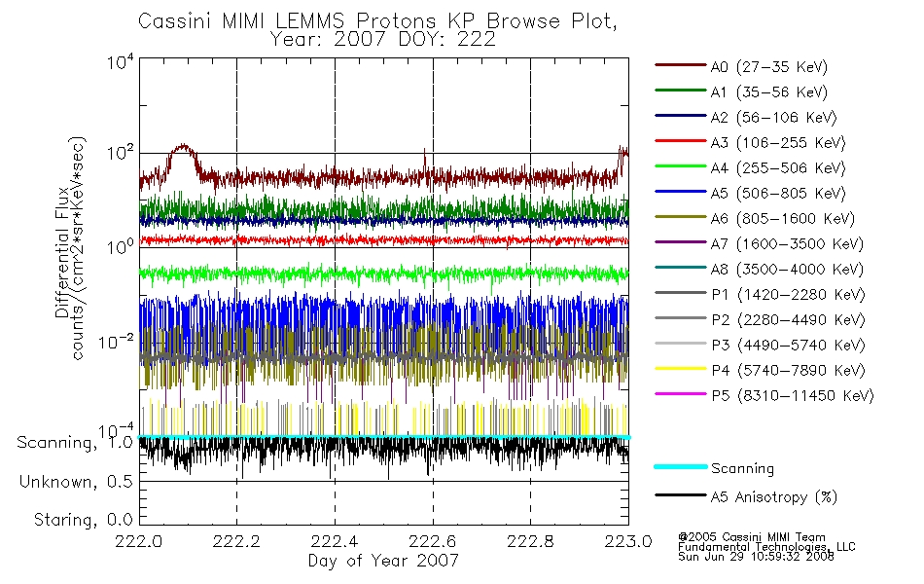
Task: Click the 10^2 y-axis tick label
Action: tap(121, 154)
